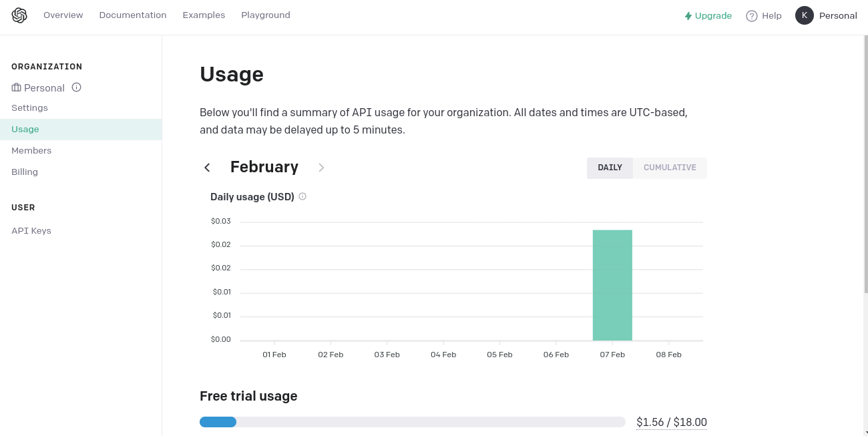Click the briefcase icon beside Personal

[x=17, y=88]
